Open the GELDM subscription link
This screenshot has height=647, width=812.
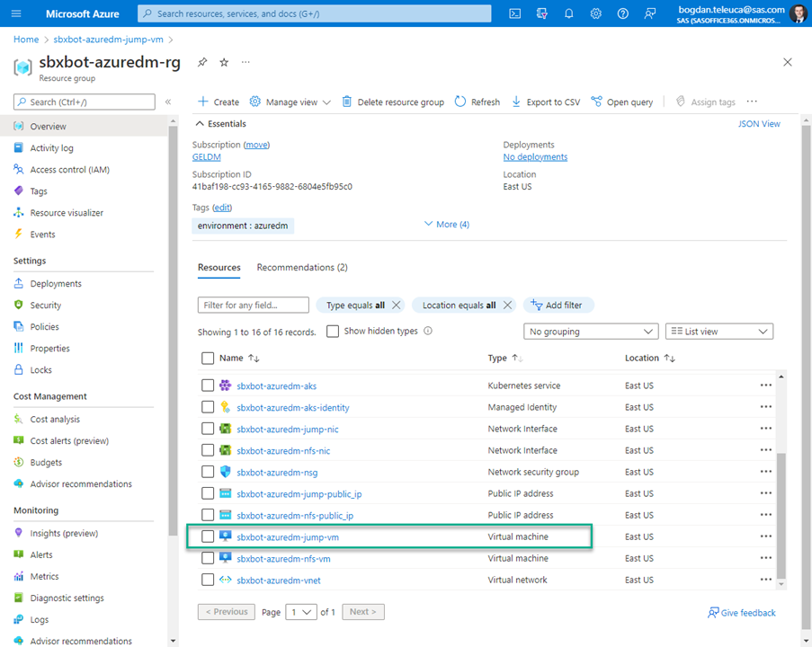[206, 156]
